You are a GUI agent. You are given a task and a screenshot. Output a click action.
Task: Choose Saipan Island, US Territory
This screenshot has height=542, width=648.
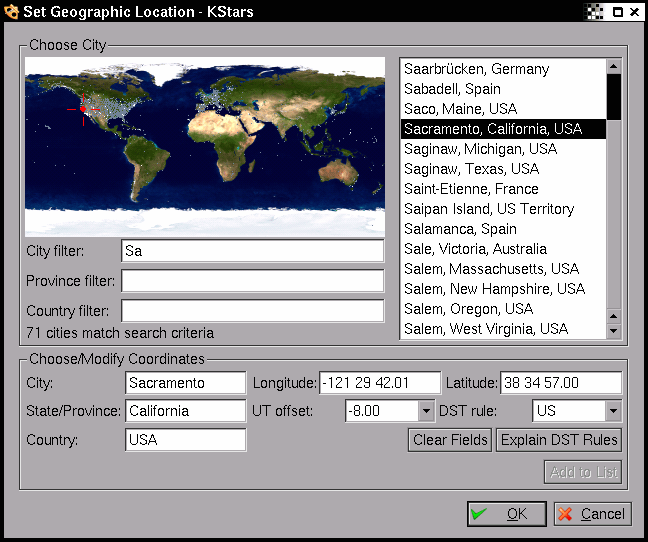488,209
